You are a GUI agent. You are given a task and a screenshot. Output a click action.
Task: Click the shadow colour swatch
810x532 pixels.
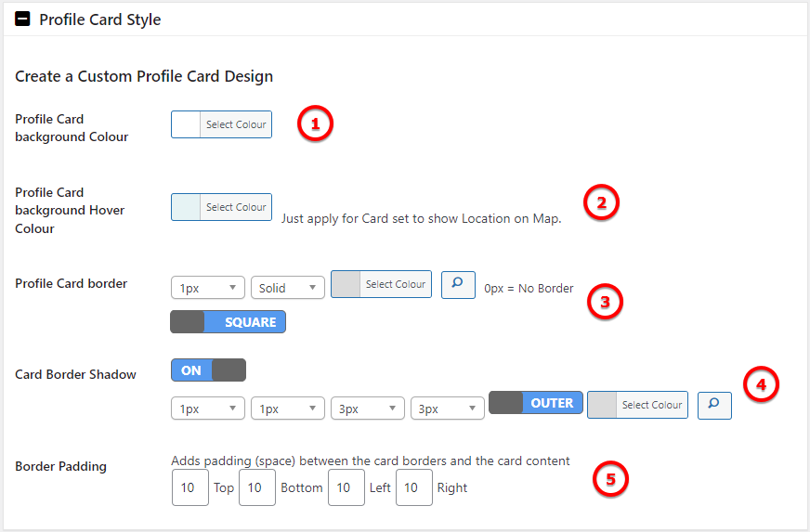click(602, 405)
